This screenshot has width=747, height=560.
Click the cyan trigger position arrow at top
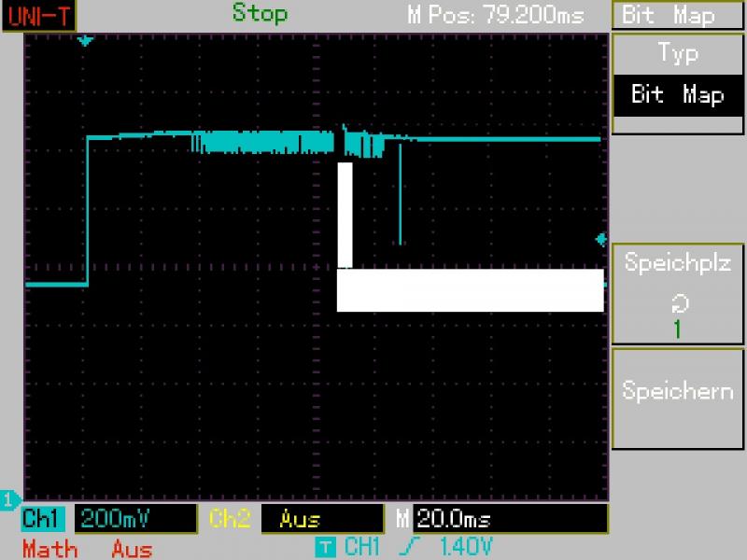(86, 41)
